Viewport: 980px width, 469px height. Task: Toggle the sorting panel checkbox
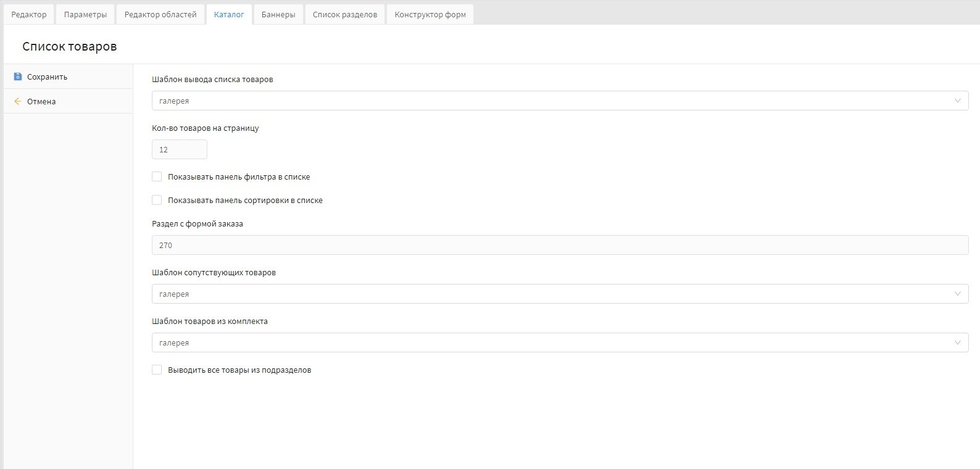(x=157, y=200)
